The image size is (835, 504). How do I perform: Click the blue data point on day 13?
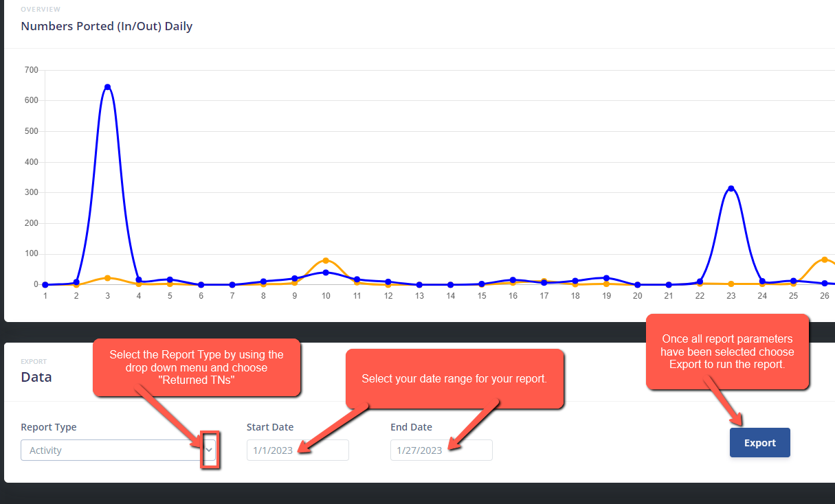coord(419,284)
